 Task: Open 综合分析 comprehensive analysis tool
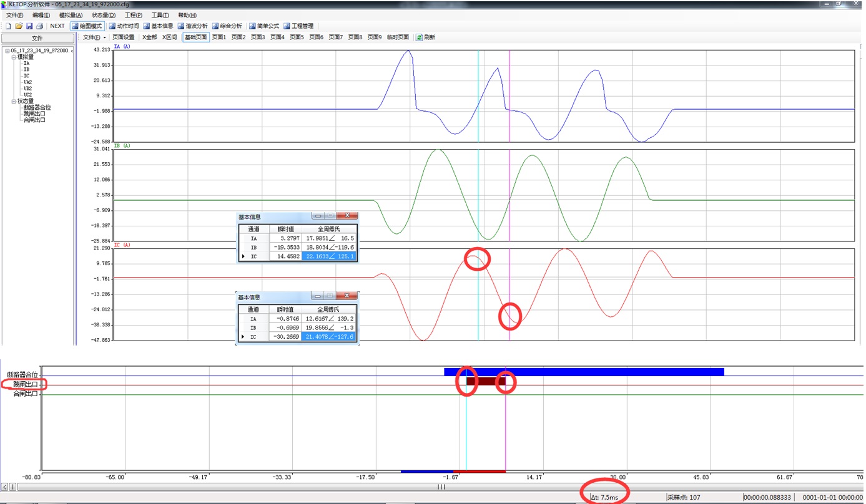227,26
